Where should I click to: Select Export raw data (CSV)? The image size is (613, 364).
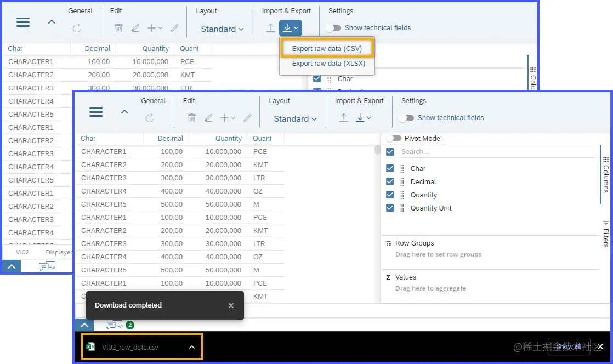click(x=327, y=48)
